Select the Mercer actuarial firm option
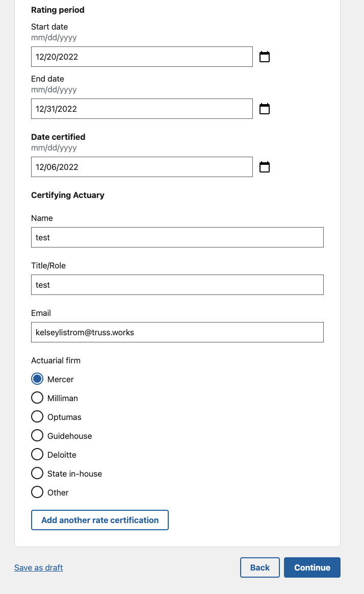The height and width of the screenshot is (594, 364). [x=37, y=379]
